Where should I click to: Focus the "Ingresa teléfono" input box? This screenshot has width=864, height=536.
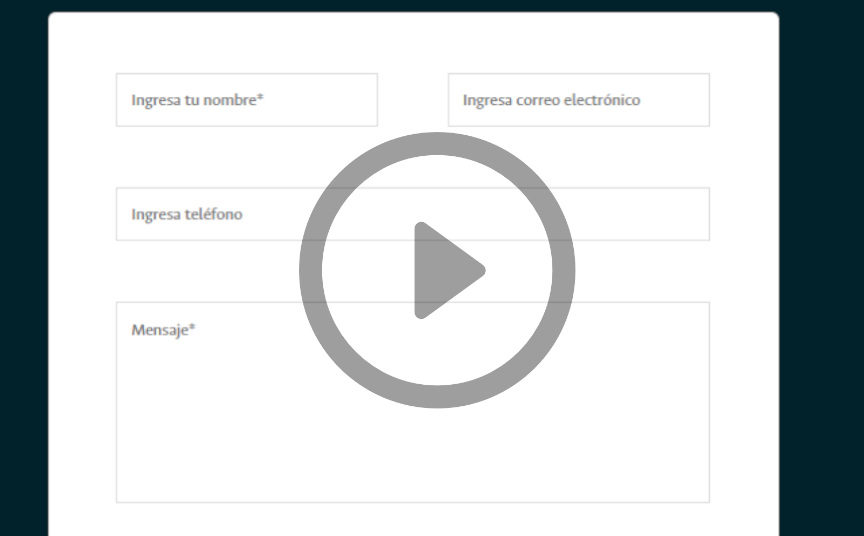pyautogui.click(x=413, y=214)
